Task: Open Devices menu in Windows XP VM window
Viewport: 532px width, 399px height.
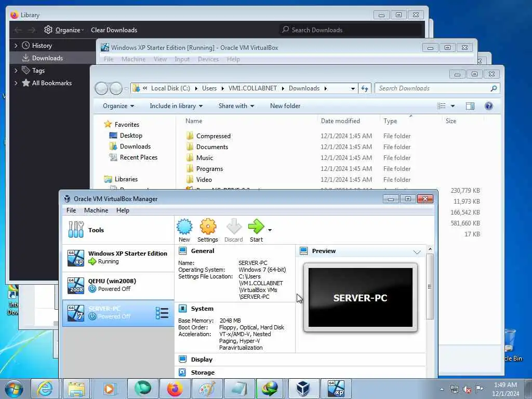Action: (208, 59)
